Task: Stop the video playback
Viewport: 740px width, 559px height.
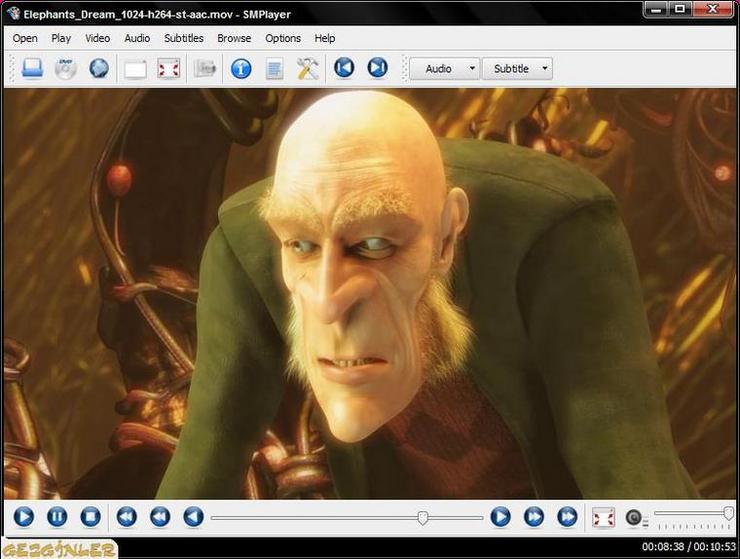Action: (x=90, y=517)
